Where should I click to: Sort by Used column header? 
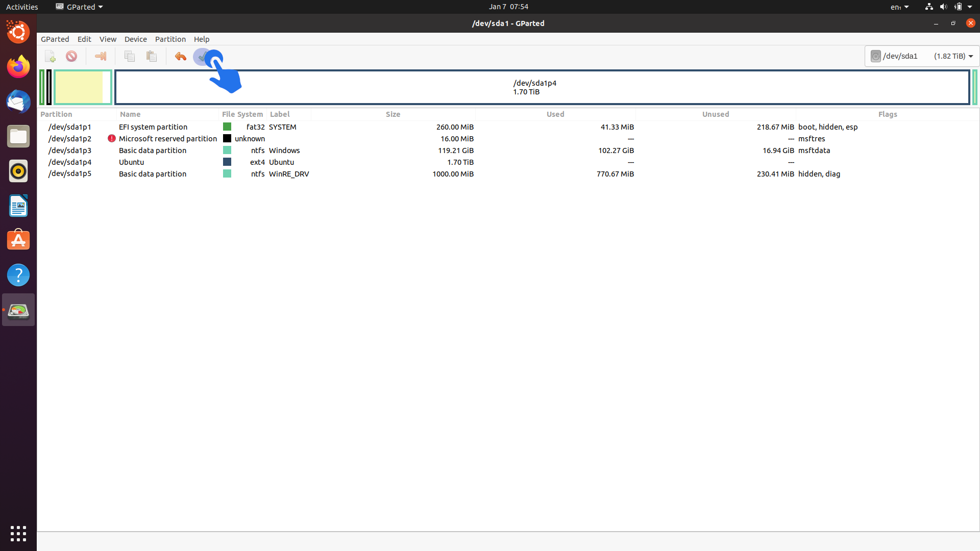click(x=555, y=114)
